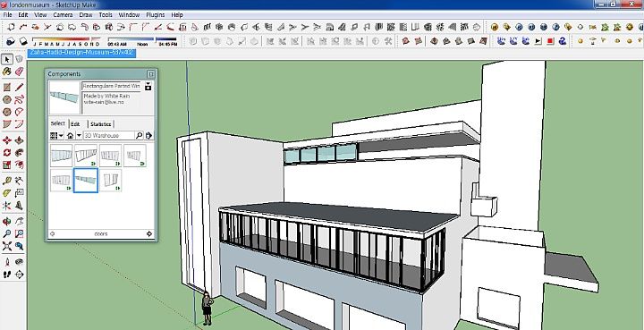Select the Rectangle drawing tool
The height and width of the screenshot is (330, 644).
(x=7, y=88)
